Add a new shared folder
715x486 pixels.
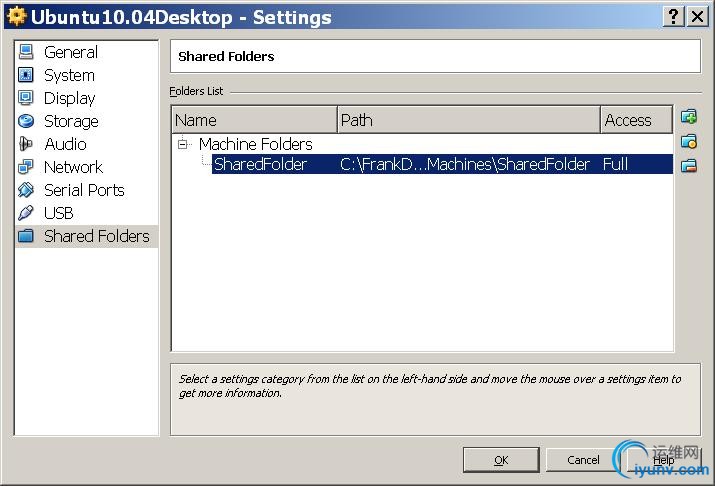pyautogui.click(x=689, y=117)
